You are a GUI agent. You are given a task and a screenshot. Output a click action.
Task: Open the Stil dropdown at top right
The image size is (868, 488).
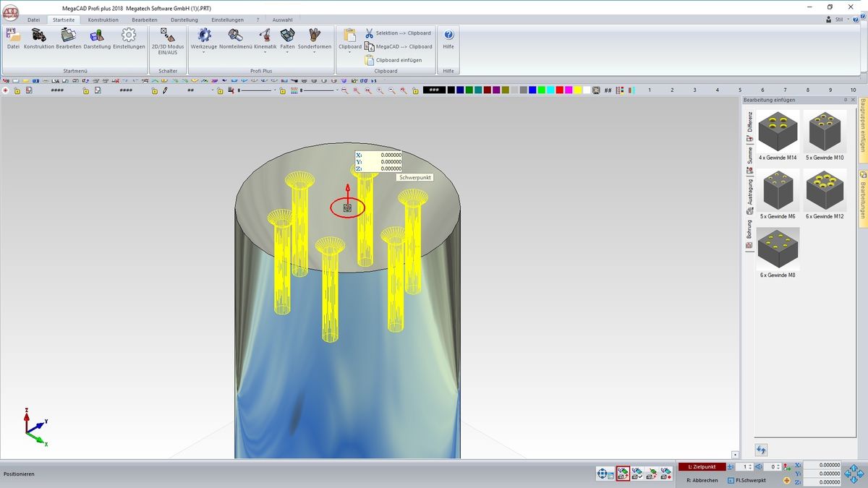[842, 20]
